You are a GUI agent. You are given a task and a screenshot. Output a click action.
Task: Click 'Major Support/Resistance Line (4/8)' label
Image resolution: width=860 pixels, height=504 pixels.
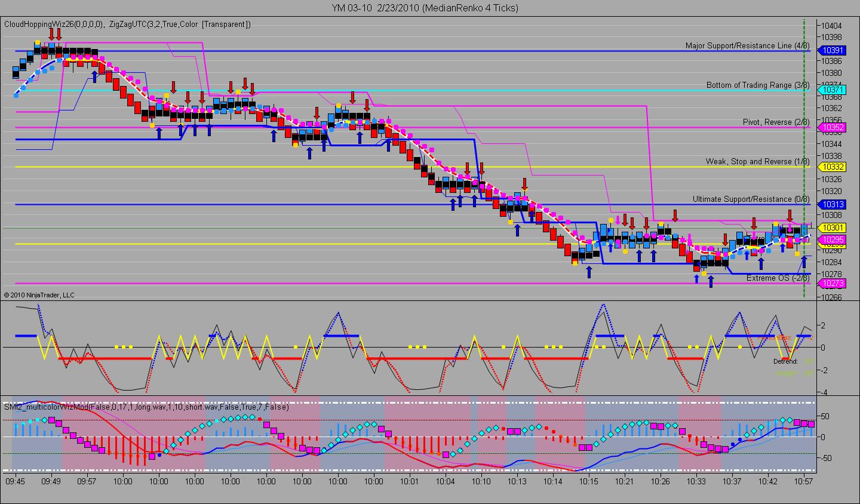[747, 45]
